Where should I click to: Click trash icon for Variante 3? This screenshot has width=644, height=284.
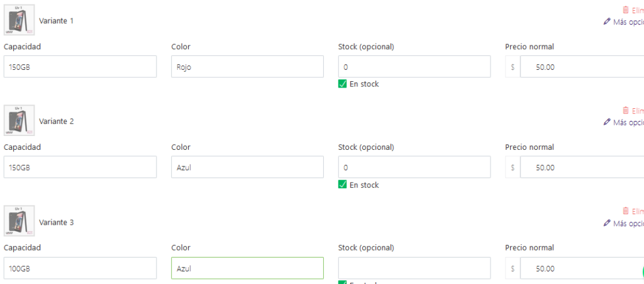click(x=625, y=211)
